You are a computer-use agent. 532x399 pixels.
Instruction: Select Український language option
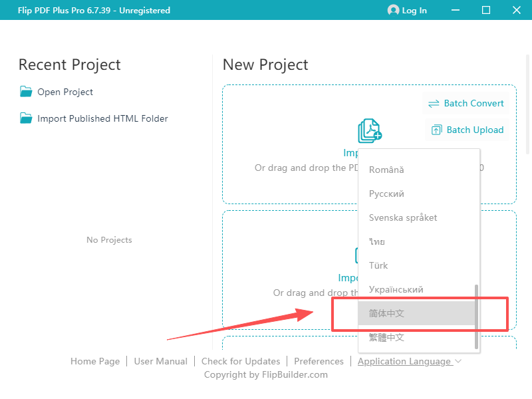396,289
